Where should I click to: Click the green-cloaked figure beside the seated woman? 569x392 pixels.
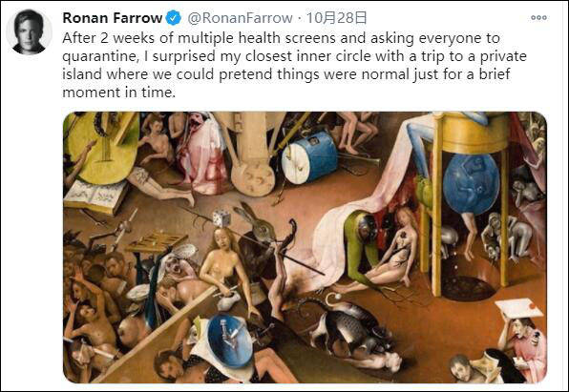(363, 248)
